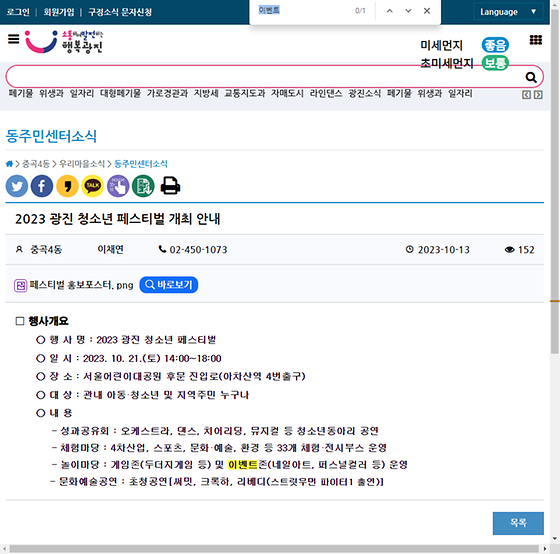
Task: Close the find-in-page bar
Action: (427, 11)
